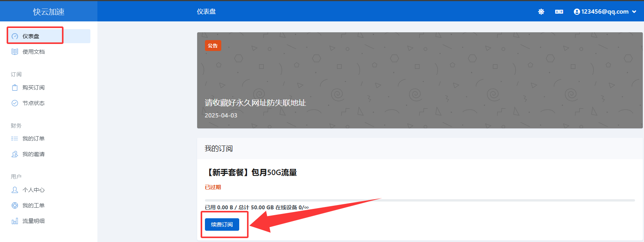Click the 节点状态 check-circle icon
This screenshot has height=242, width=644.
tap(15, 103)
